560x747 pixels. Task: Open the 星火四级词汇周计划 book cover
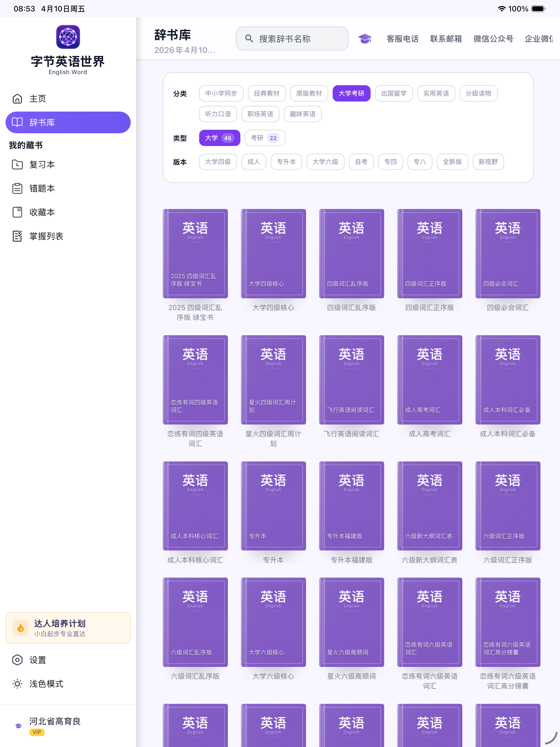click(x=273, y=379)
